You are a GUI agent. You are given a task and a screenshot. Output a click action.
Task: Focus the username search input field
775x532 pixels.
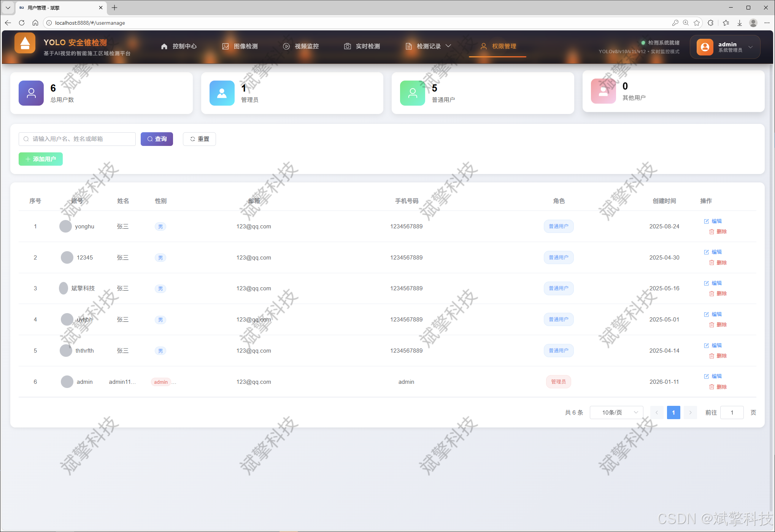(77, 139)
